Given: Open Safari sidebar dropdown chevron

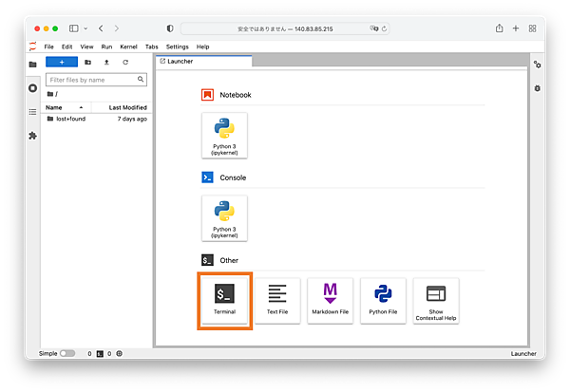Looking at the screenshot, I should coord(85,28).
